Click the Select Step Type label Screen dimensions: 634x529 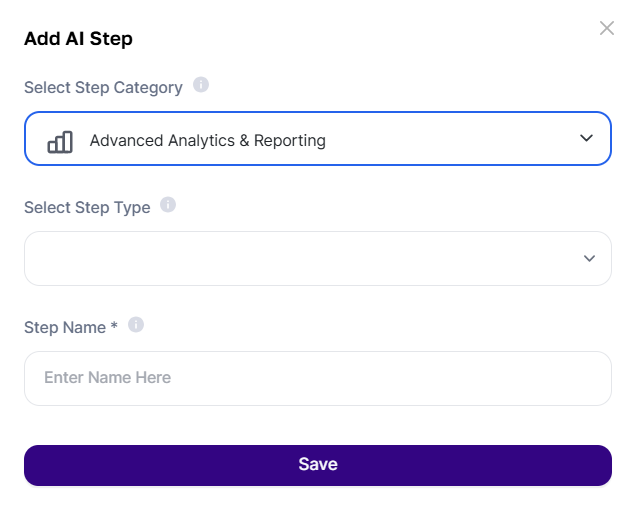pos(87,208)
